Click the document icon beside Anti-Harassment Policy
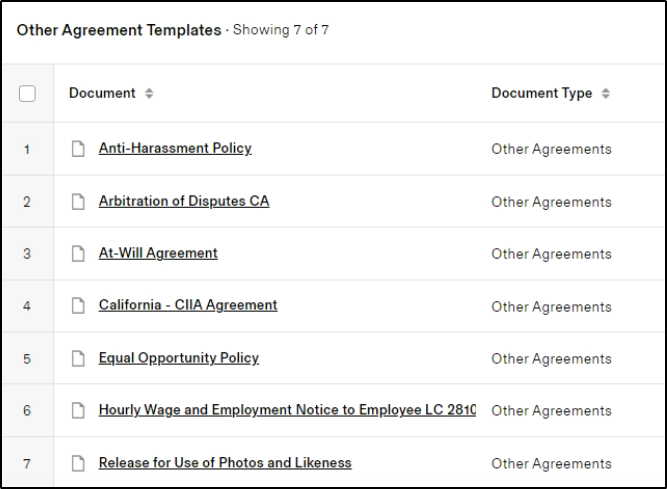 click(x=78, y=149)
